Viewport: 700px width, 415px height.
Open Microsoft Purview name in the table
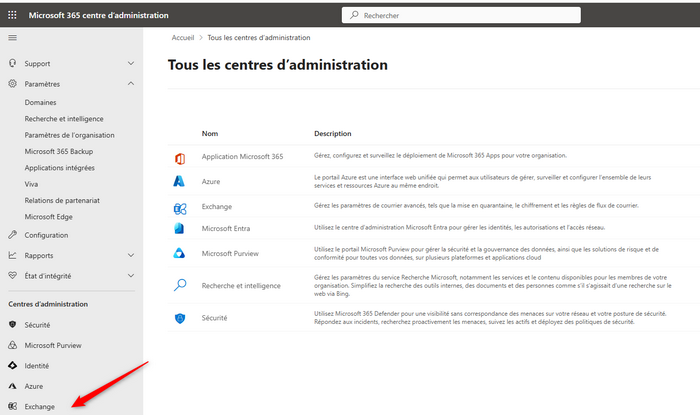coord(230,253)
